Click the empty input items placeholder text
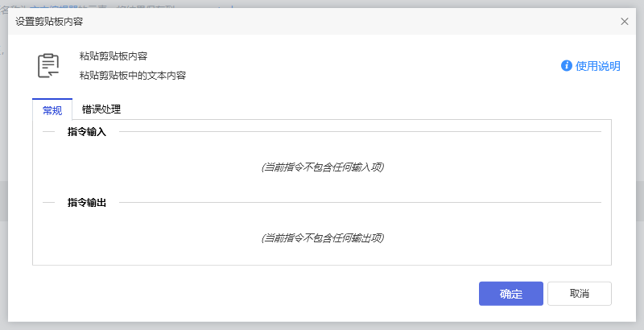This screenshot has width=644, height=330. click(322, 167)
